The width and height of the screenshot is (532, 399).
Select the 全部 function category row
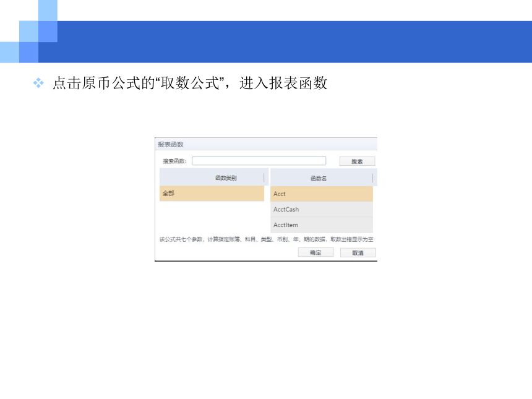click(212, 194)
